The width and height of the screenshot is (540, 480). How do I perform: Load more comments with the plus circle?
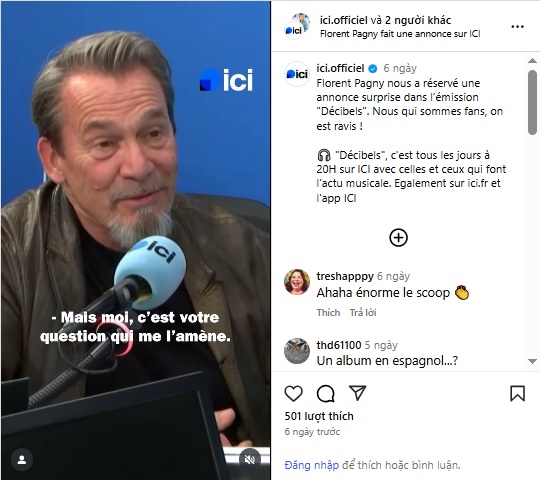398,238
